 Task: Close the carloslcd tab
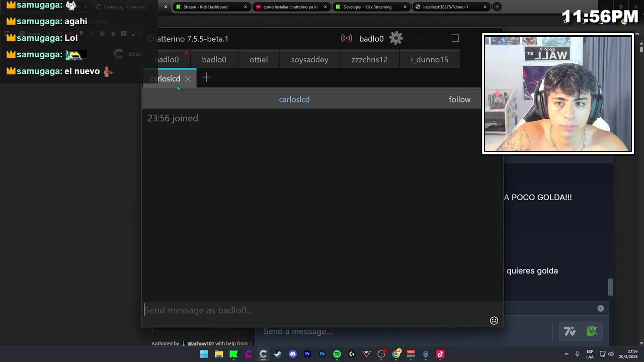click(x=188, y=79)
